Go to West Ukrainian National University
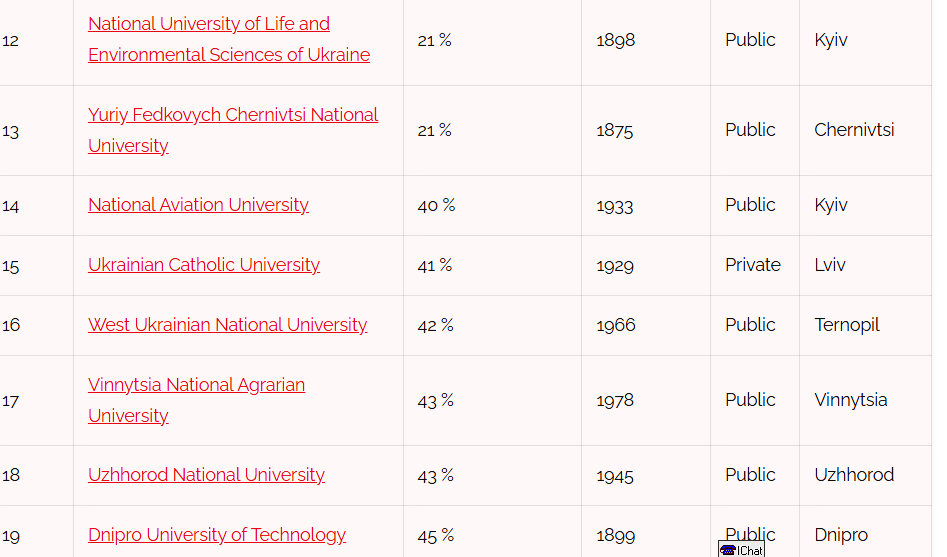This screenshot has height=557, width=947. (227, 324)
